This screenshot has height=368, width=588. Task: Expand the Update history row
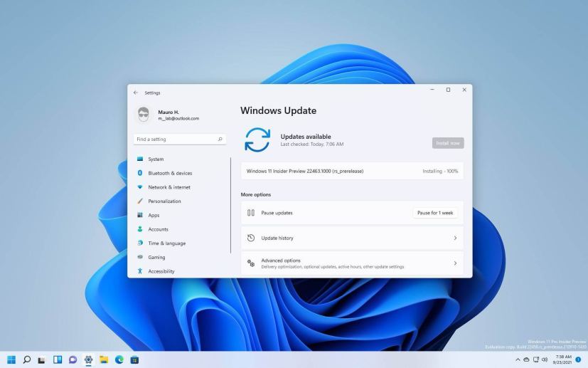352,238
